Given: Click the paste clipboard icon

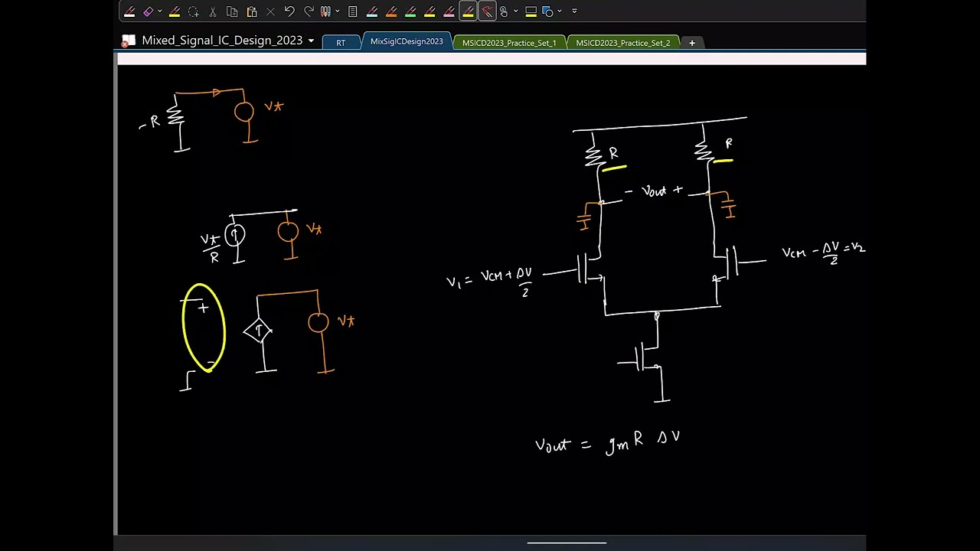Looking at the screenshot, I should 252,11.
